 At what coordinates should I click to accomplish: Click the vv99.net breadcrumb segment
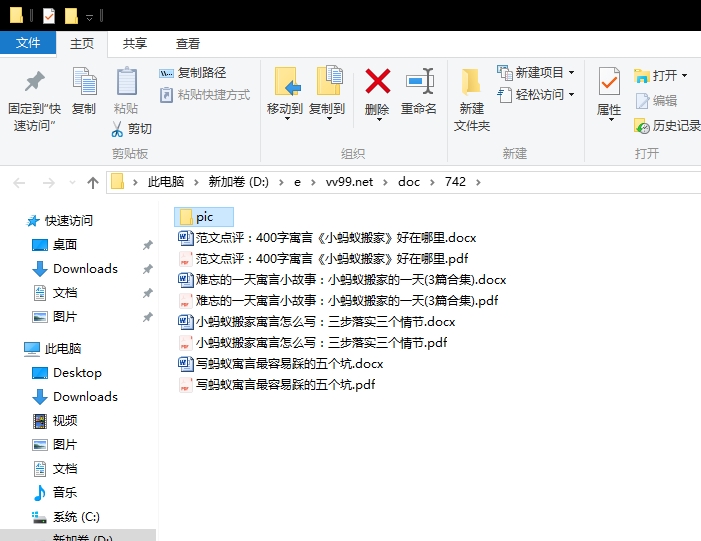click(x=349, y=182)
